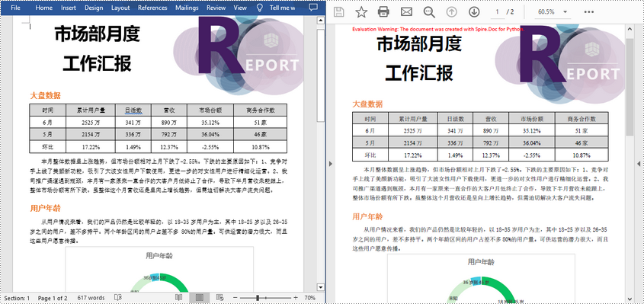Click the 大盘数据 heading in the PDF
Image resolution: width=644 pixels, height=304 pixels.
(x=367, y=104)
